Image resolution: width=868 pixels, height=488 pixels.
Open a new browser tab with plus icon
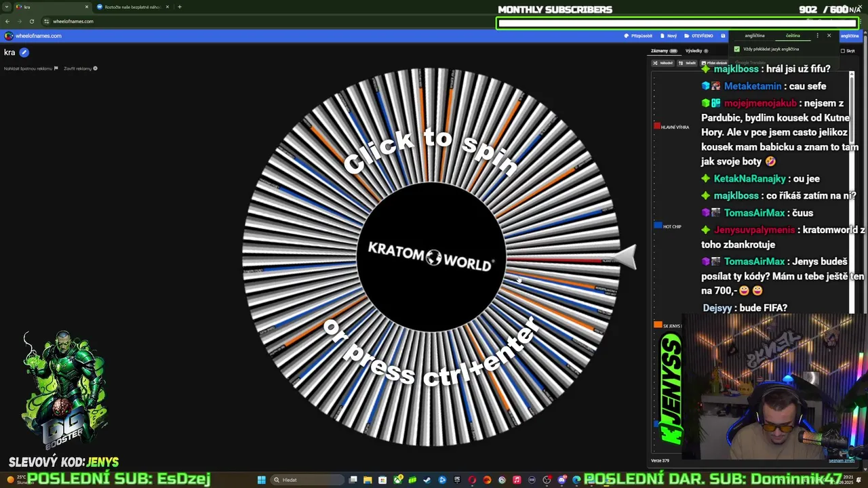click(180, 7)
